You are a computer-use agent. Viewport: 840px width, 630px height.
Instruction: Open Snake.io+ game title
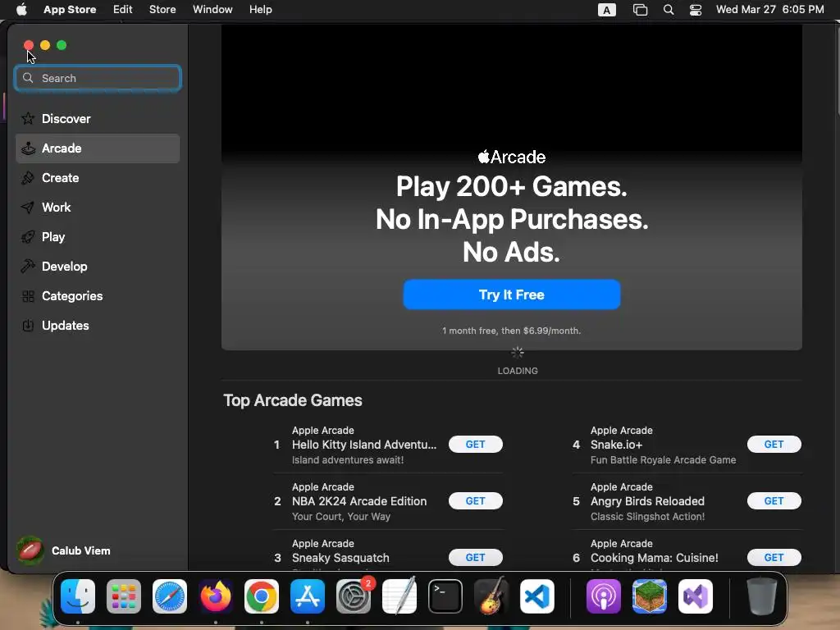pyautogui.click(x=617, y=445)
